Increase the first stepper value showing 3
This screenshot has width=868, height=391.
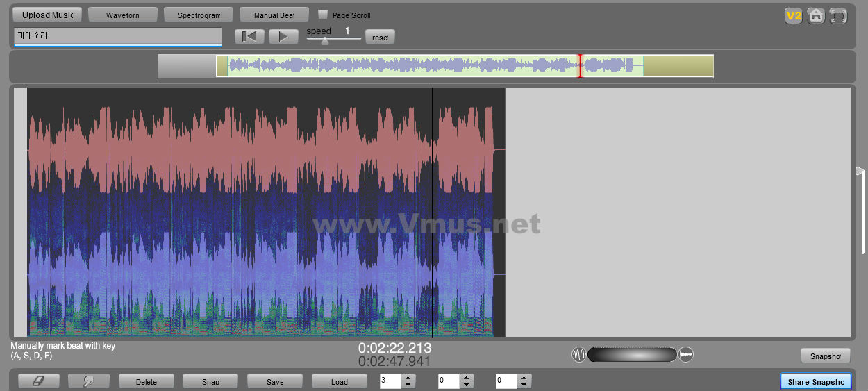408,378
